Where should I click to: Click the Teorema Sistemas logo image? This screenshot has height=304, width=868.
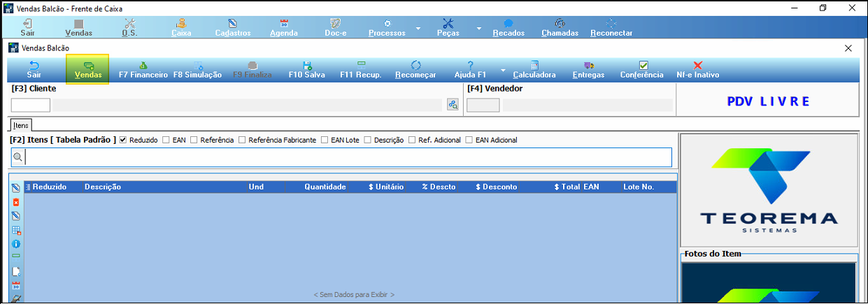769,189
